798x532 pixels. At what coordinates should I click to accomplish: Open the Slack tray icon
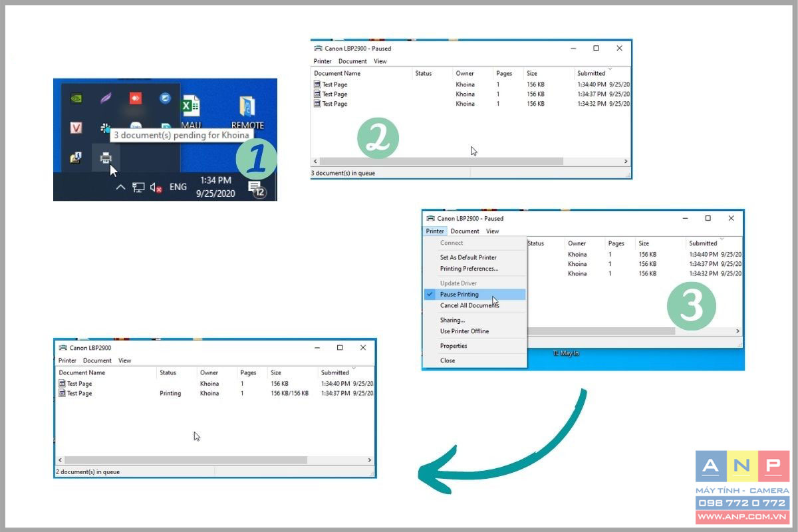pos(105,128)
